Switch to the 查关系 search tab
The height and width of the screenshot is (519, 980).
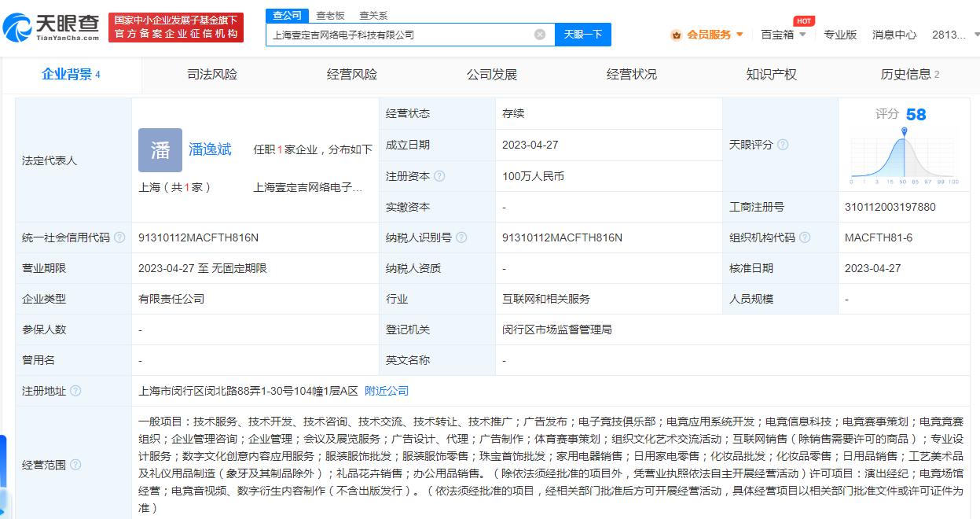point(373,15)
